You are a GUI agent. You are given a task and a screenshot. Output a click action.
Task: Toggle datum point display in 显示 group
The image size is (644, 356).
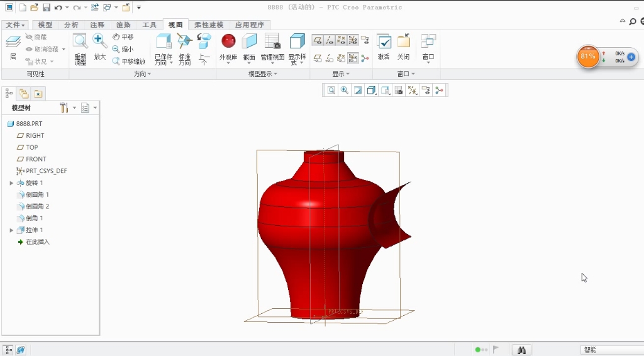[x=341, y=40]
